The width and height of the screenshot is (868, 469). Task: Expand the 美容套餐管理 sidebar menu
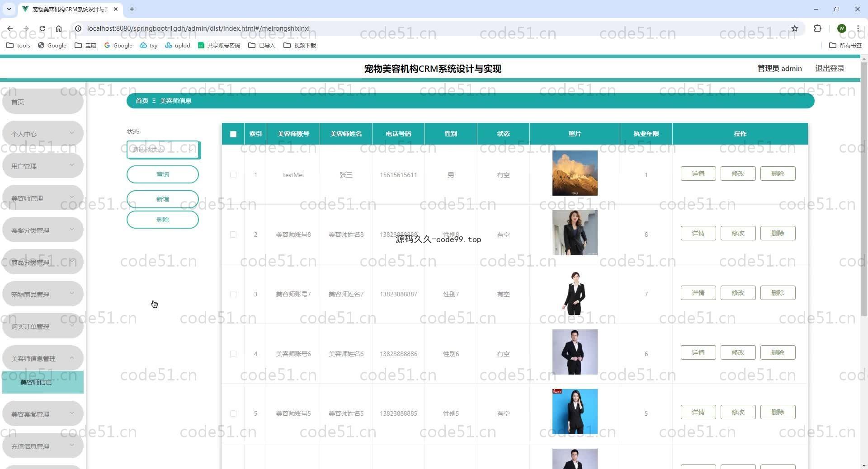[43, 414]
